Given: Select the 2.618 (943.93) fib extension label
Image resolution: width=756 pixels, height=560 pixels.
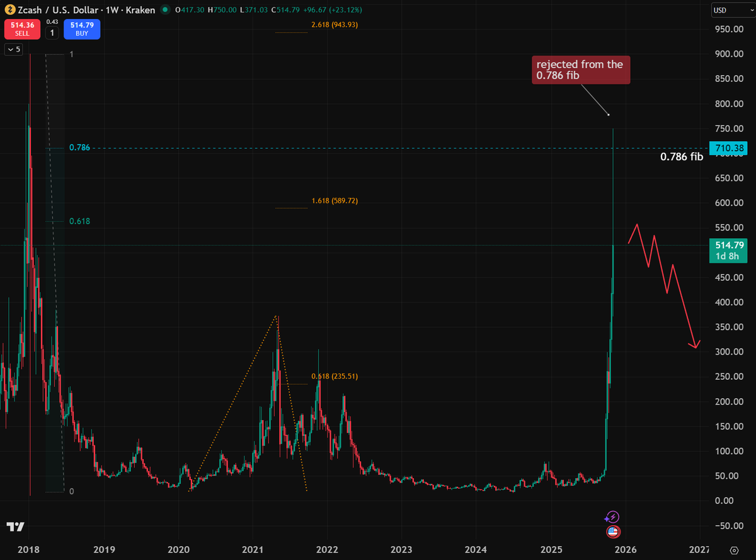Looking at the screenshot, I should click(x=335, y=25).
